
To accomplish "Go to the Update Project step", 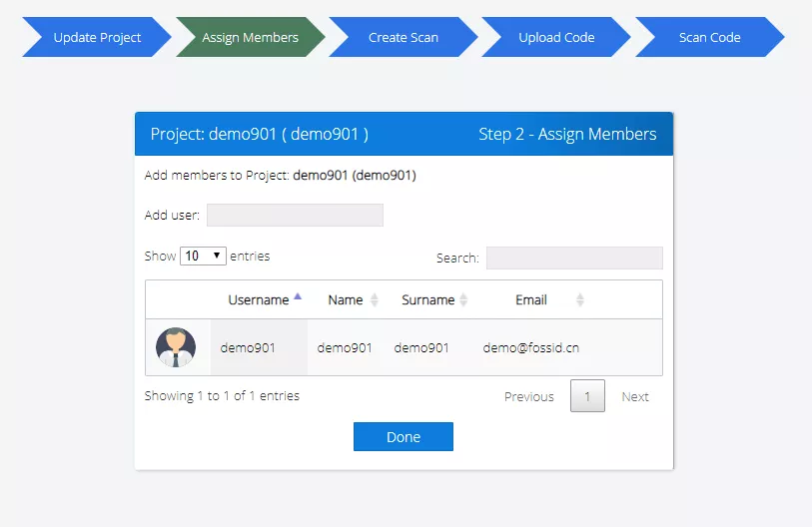I will point(97,37).
